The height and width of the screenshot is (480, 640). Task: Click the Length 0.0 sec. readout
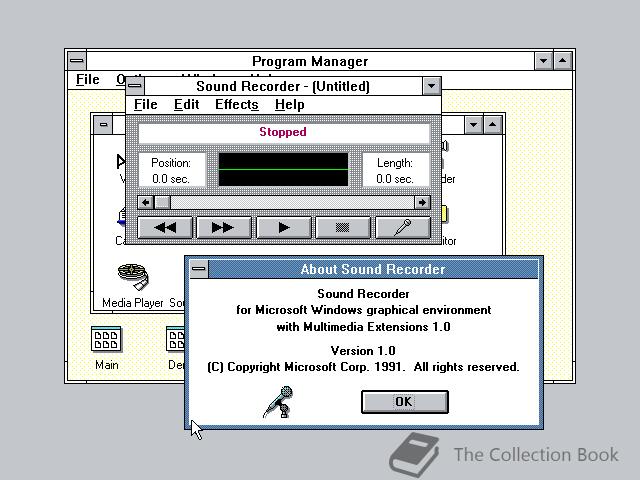[x=395, y=170]
